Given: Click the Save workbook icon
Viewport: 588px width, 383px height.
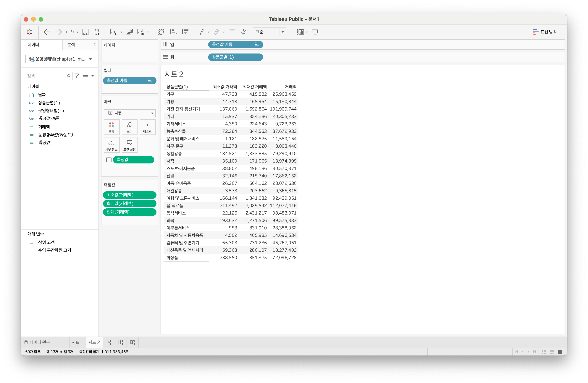Looking at the screenshot, I should tap(85, 32).
